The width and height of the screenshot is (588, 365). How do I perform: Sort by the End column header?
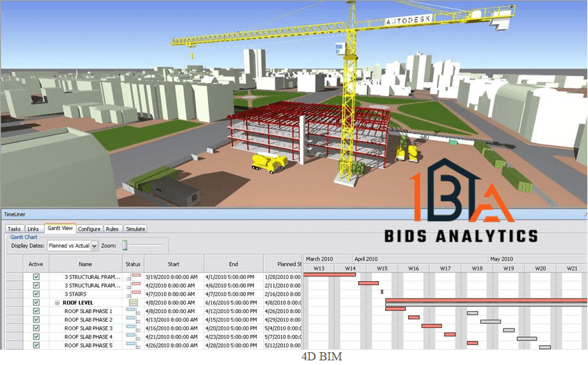coord(233,264)
